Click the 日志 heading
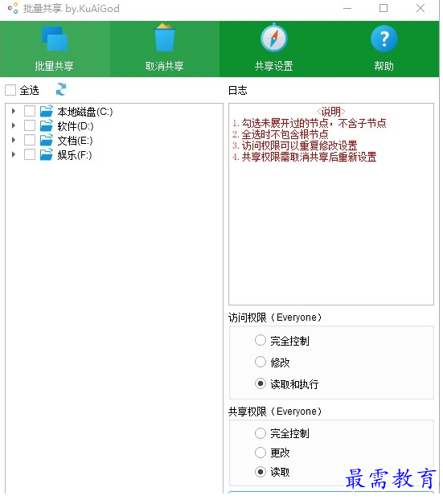Screen dimensions: 443x504 pyautogui.click(x=238, y=90)
